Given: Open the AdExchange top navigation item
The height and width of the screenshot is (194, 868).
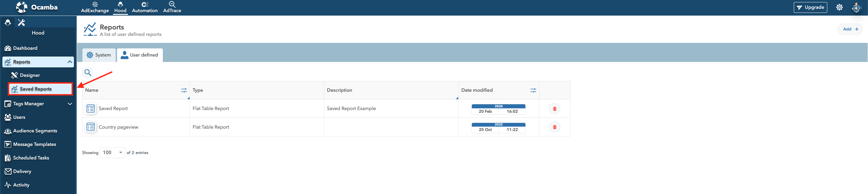Looking at the screenshot, I should (x=95, y=7).
